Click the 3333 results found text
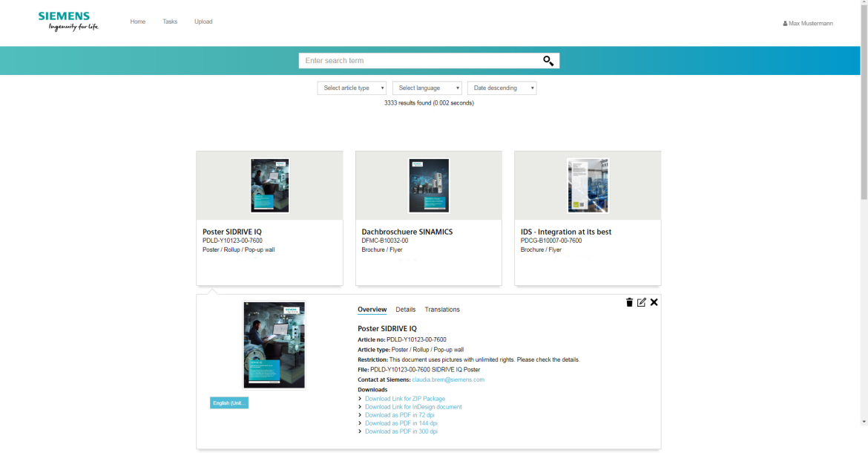Screen dimensions: 868x453 point(429,103)
